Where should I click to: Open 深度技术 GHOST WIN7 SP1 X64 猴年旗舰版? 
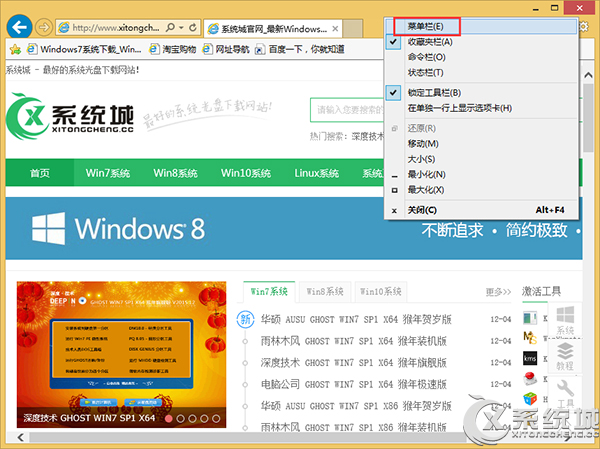[x=354, y=362]
